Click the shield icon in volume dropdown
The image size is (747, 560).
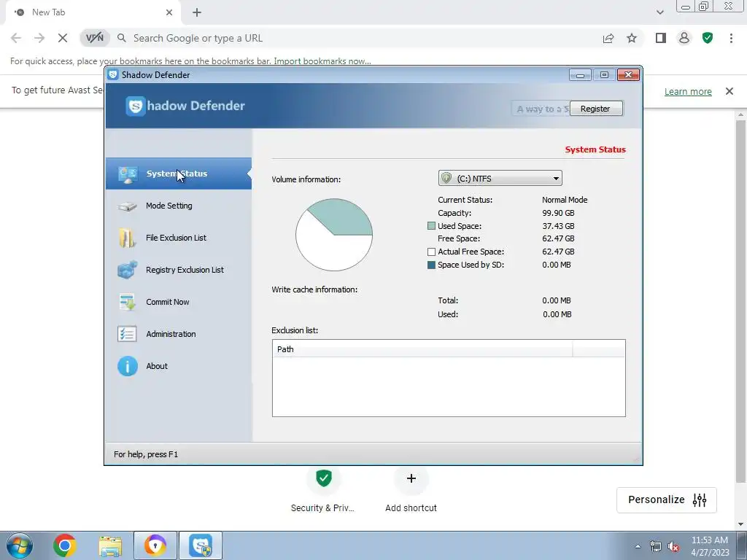pos(446,178)
